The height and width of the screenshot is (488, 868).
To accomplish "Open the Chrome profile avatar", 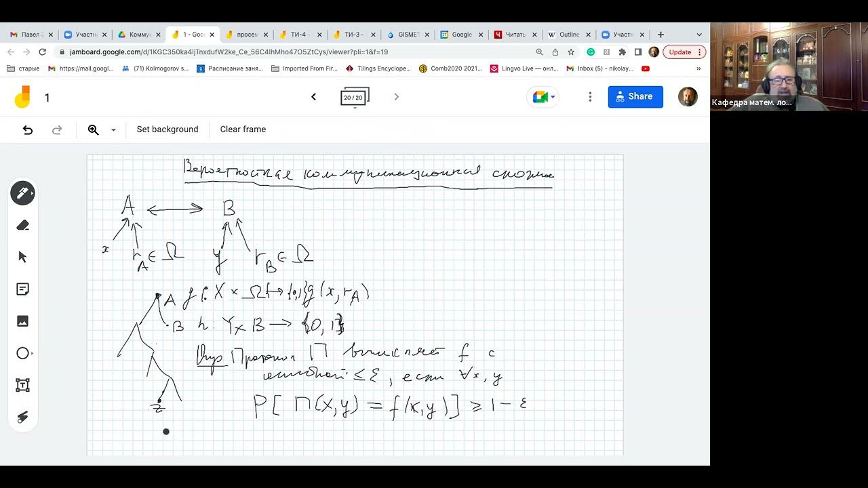I will click(654, 52).
